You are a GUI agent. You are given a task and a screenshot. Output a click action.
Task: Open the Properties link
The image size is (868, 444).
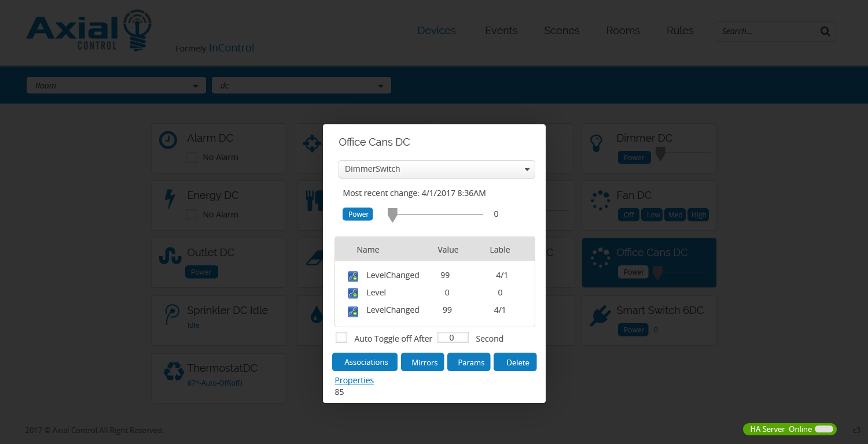click(x=354, y=380)
